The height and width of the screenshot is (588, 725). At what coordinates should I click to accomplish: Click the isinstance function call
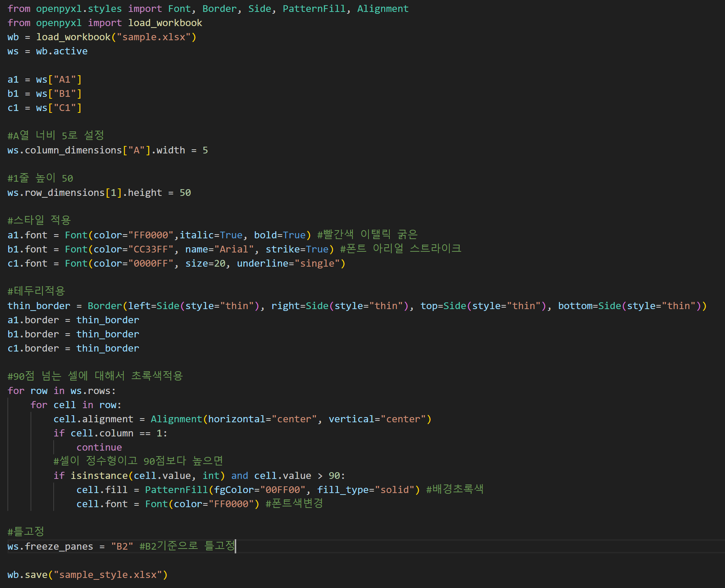click(x=99, y=476)
